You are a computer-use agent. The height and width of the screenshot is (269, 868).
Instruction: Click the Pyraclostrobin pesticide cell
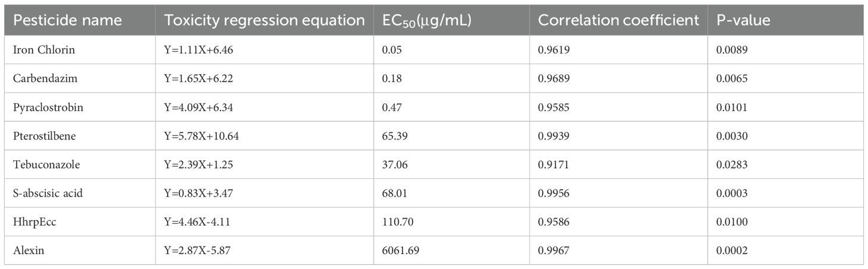tap(40, 107)
